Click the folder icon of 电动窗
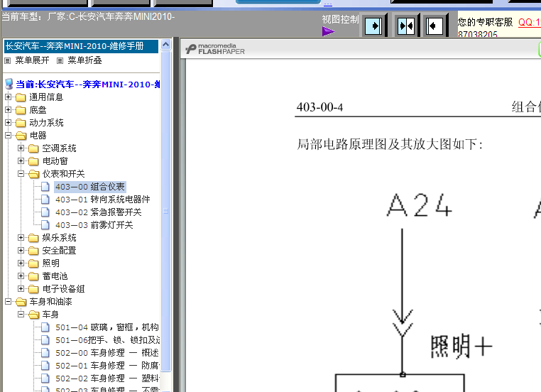Viewport: 541px width, 392px height. [x=33, y=161]
